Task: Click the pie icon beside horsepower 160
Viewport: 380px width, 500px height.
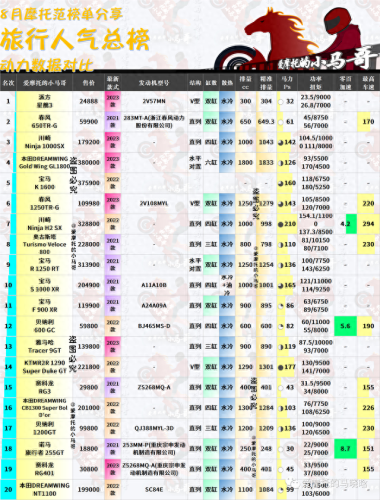Action: [281, 183]
